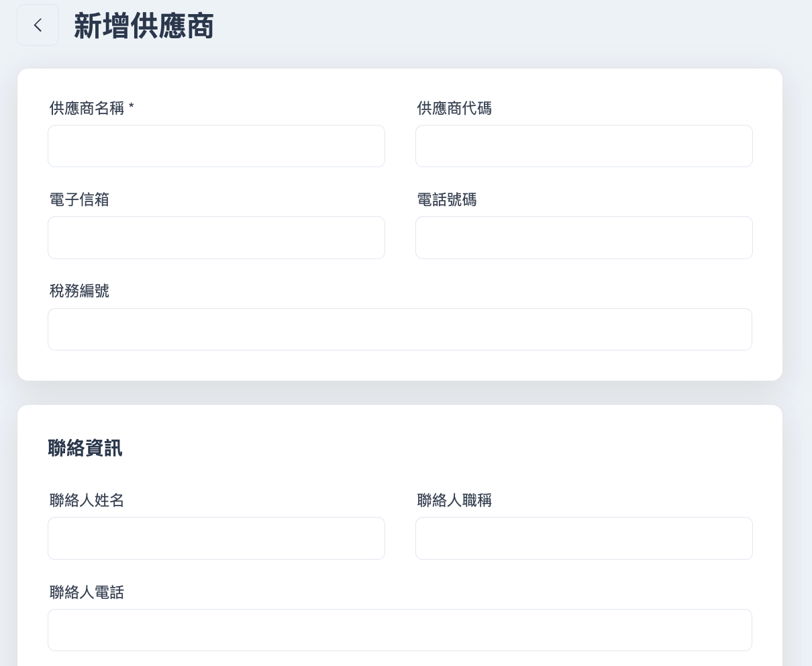Click the back arrow button
This screenshot has height=666, width=812.
click(x=38, y=26)
